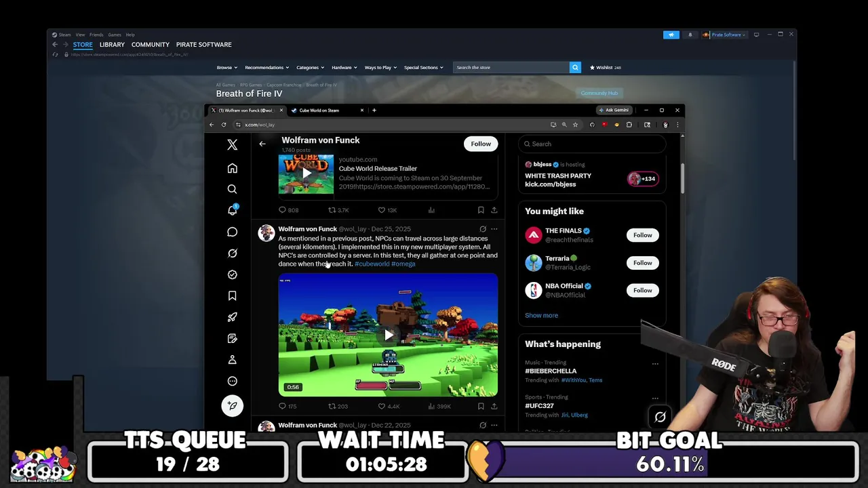Open the #cubeworld hashtag

tap(372, 264)
